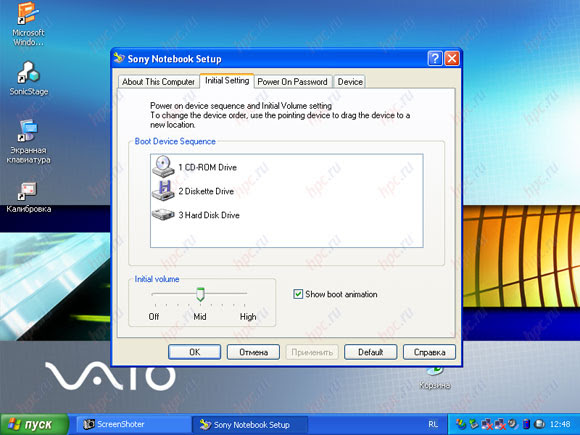Click the Default button

[x=371, y=352]
